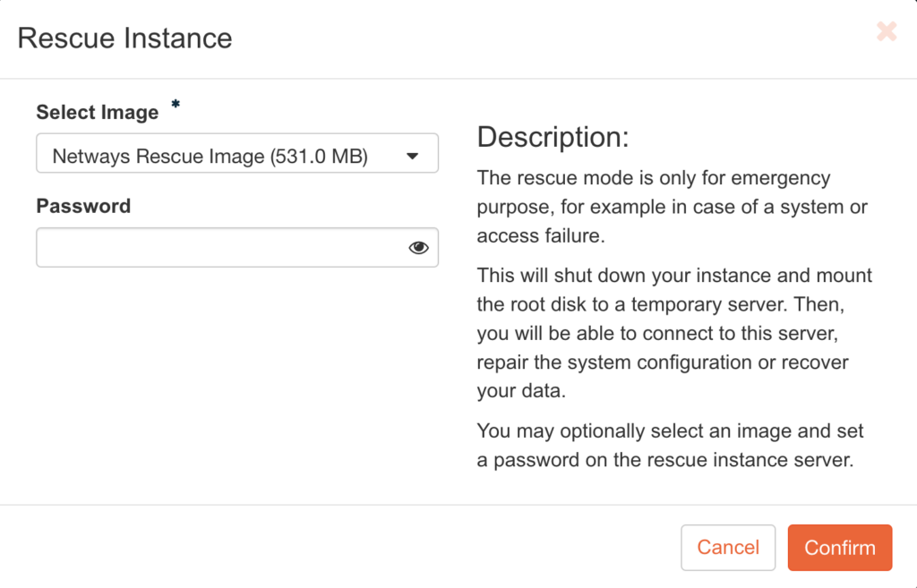Click the required asterisk beside Select Image
917x588 pixels.
coord(176,105)
